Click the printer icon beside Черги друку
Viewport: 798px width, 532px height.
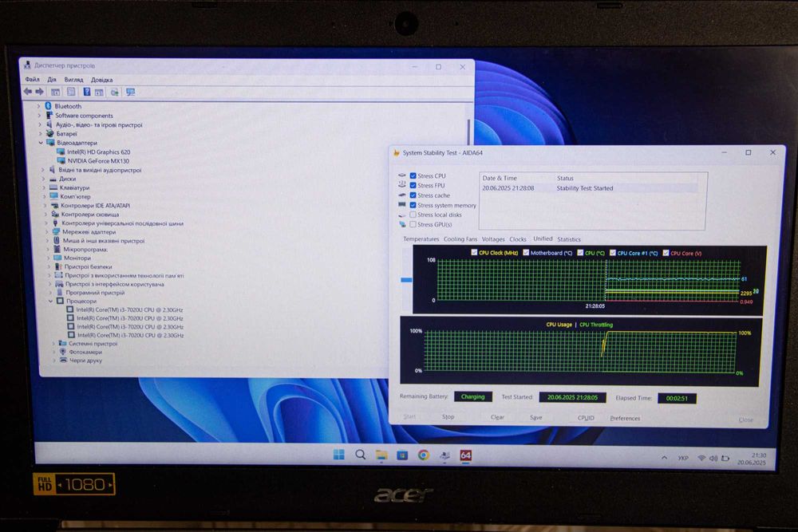click(x=64, y=360)
